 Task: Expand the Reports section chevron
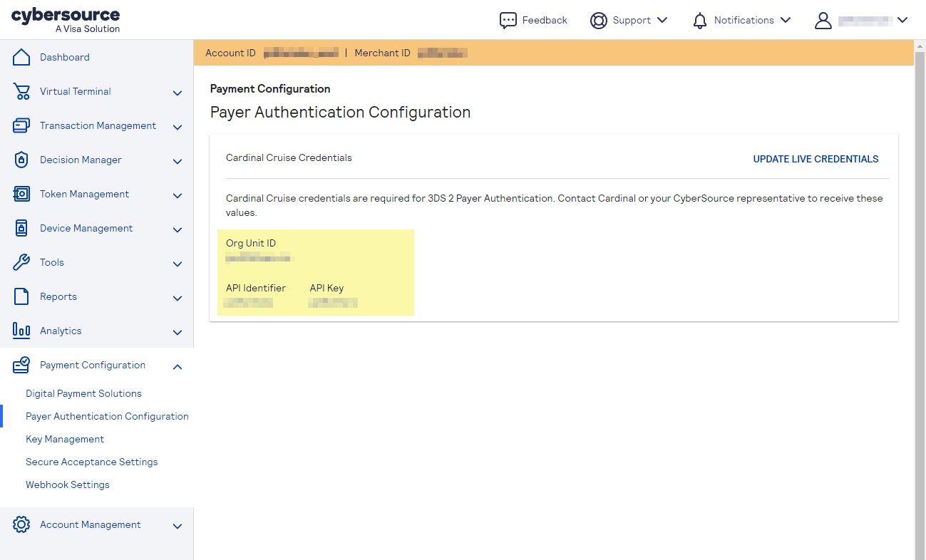tap(178, 298)
